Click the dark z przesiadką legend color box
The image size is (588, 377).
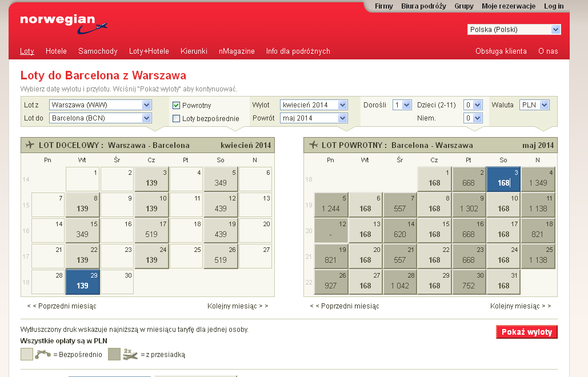[114, 354]
